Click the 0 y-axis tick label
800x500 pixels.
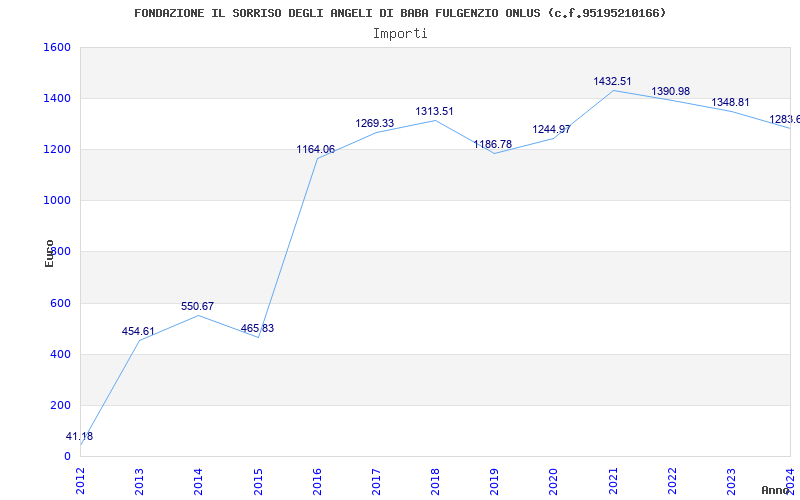[67, 456]
